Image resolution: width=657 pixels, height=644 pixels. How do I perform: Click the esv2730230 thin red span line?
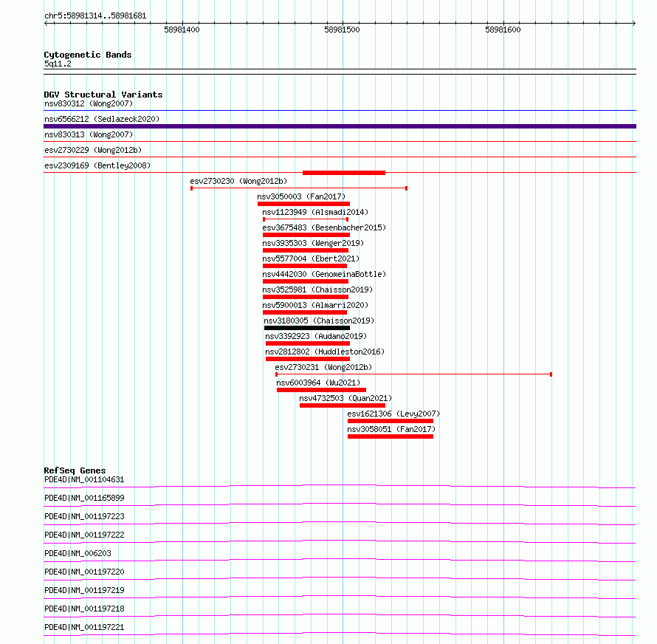(x=299, y=188)
